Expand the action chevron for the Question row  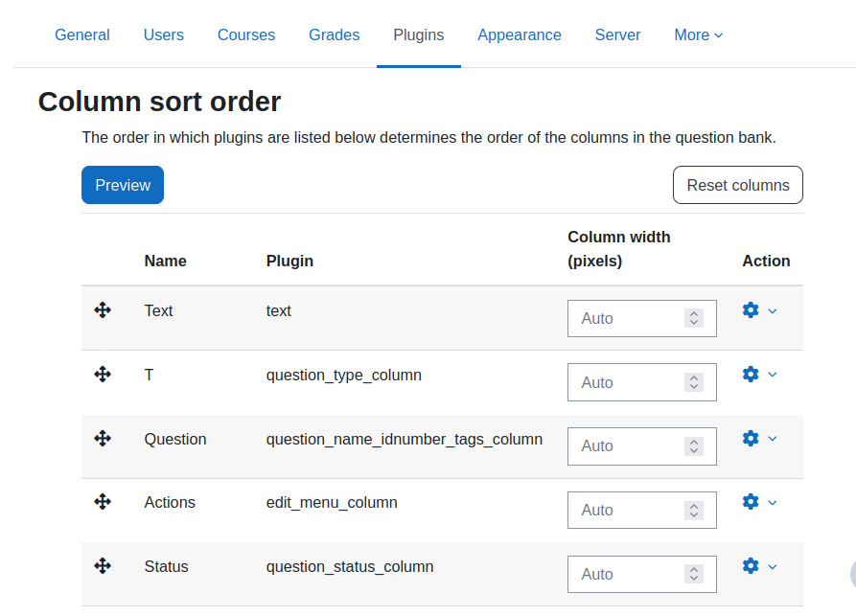coord(773,439)
